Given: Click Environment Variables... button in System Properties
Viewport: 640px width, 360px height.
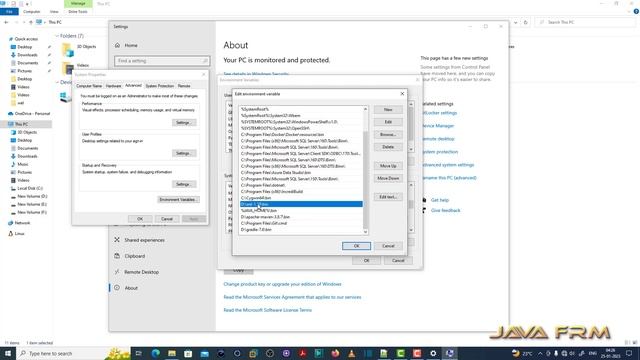Looking at the screenshot, I should (x=178, y=200).
